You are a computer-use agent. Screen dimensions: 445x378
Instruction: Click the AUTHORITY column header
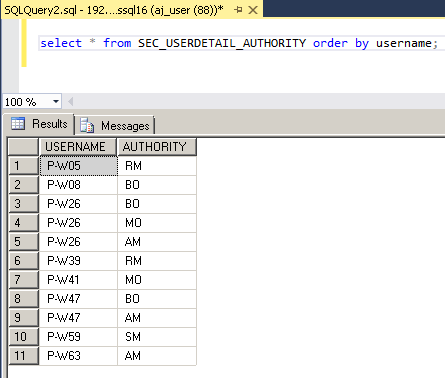(x=157, y=147)
